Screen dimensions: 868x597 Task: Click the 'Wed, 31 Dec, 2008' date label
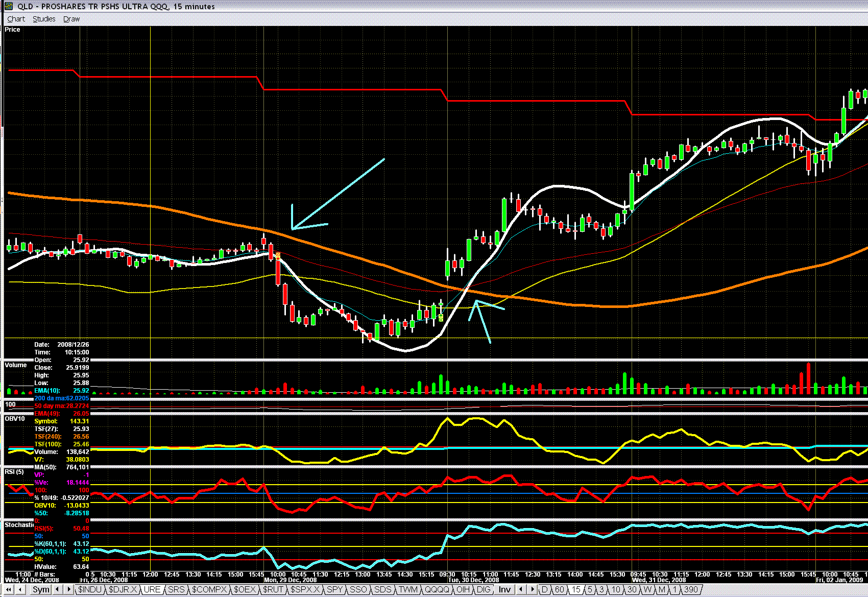point(659,580)
